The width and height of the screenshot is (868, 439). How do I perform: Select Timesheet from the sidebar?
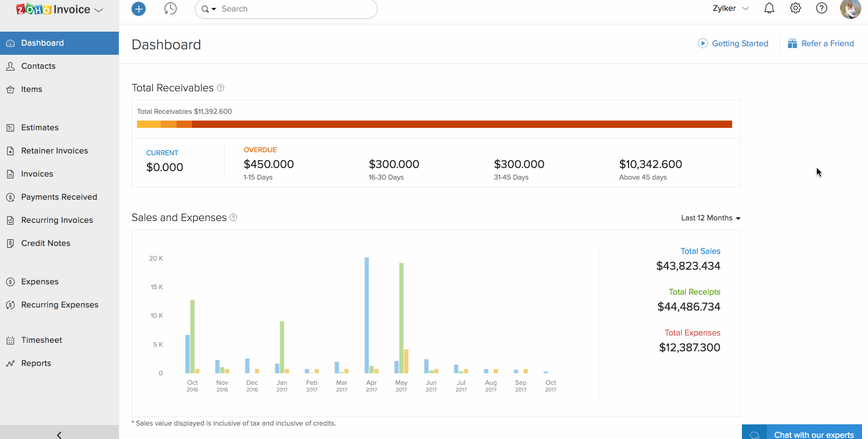pyautogui.click(x=41, y=340)
